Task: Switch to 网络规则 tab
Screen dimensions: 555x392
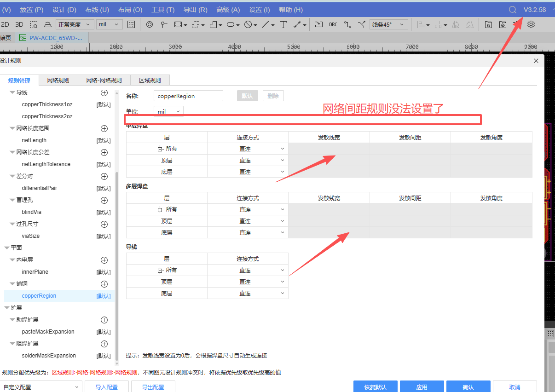Action: point(58,81)
